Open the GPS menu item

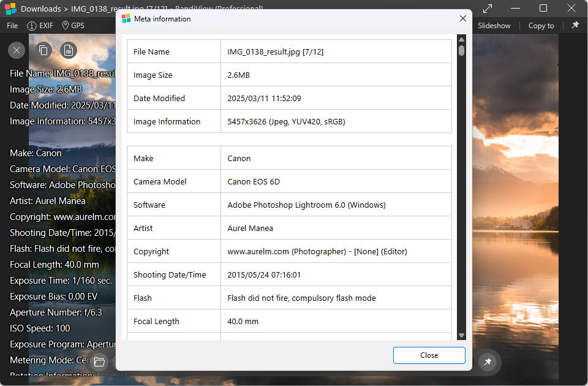73,26
